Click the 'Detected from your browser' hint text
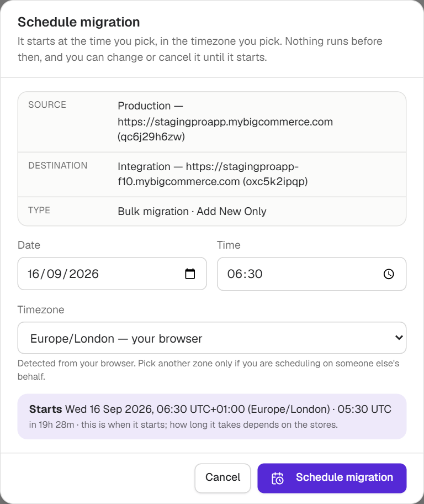The height and width of the screenshot is (504, 424). 209,370
